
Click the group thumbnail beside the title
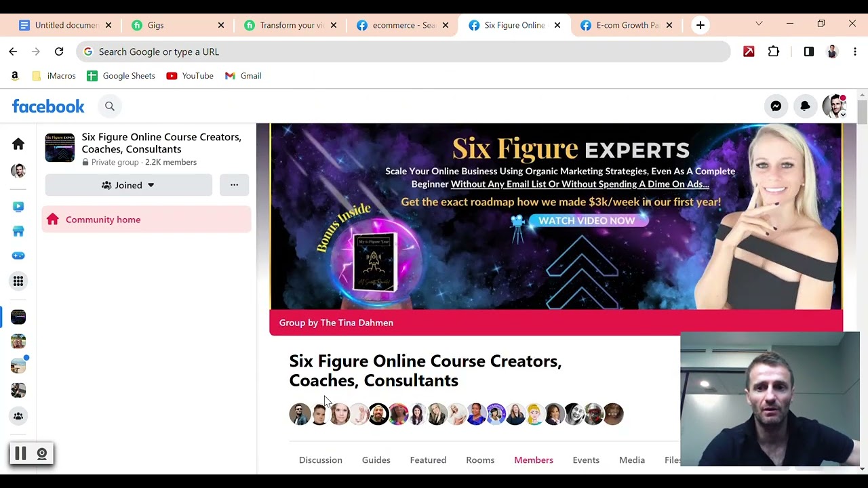coord(60,148)
